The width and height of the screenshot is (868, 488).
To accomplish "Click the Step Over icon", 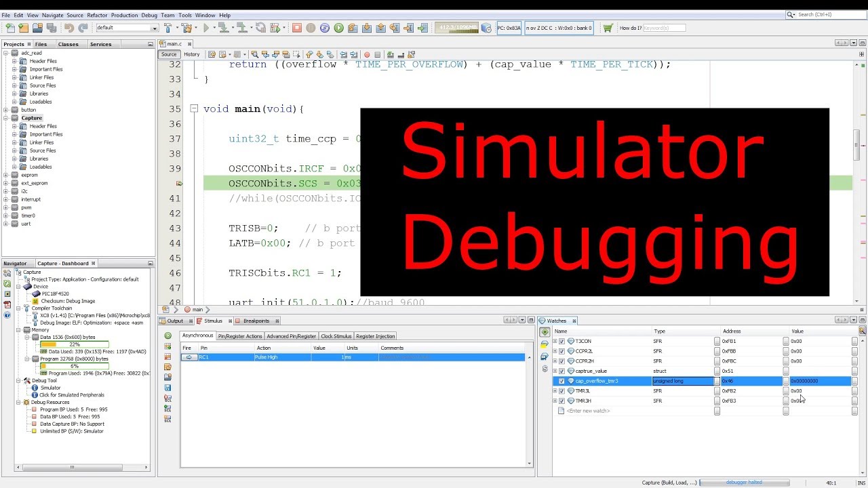I will 353,28.
